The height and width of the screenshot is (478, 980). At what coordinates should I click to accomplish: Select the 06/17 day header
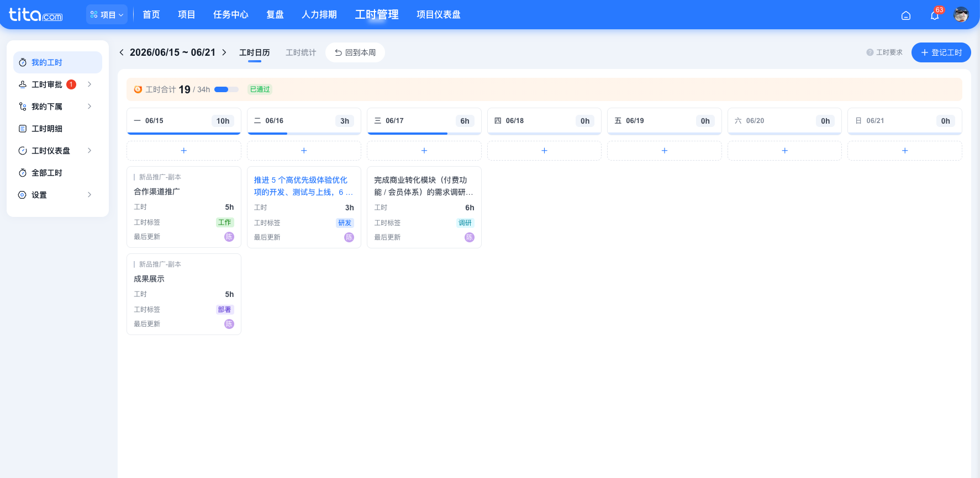click(x=424, y=121)
